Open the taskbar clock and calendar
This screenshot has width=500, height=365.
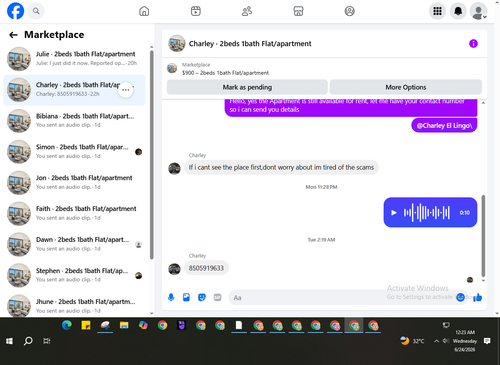(x=465, y=341)
